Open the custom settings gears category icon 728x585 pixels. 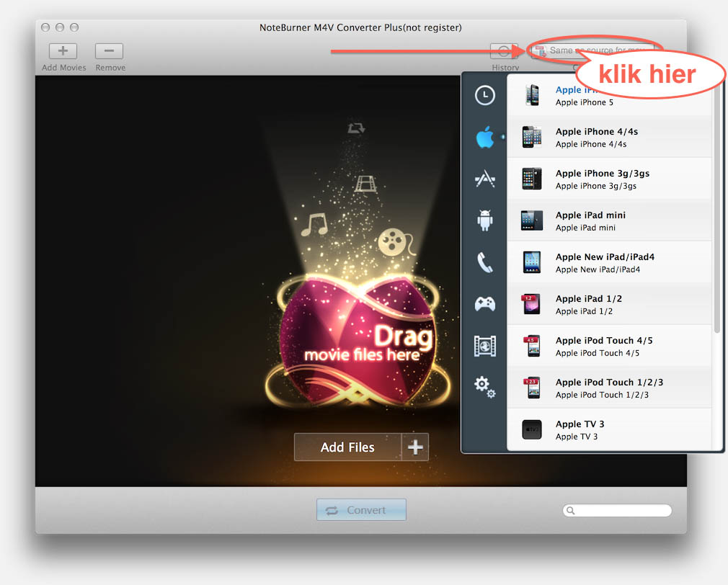pos(484,386)
